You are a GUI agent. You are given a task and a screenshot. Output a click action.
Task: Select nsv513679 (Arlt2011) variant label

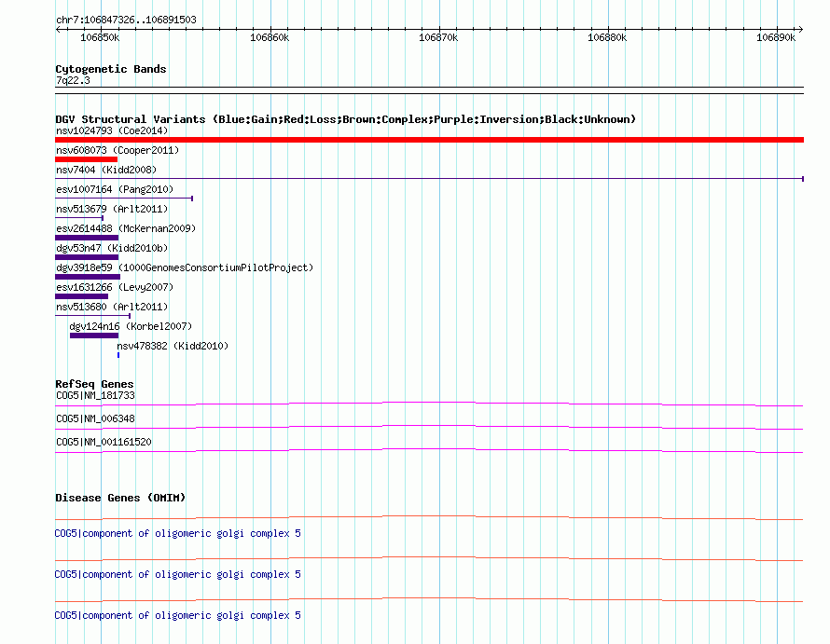[x=112, y=209]
